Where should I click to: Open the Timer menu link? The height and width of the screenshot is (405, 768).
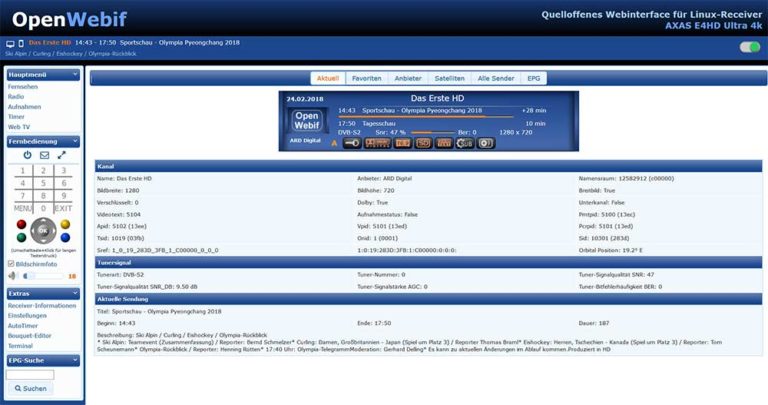(16, 117)
